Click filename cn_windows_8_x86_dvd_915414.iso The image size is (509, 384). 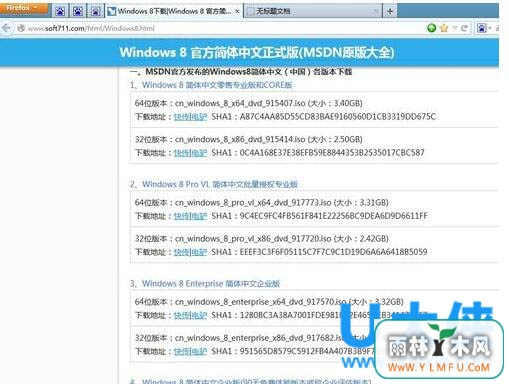pos(240,139)
